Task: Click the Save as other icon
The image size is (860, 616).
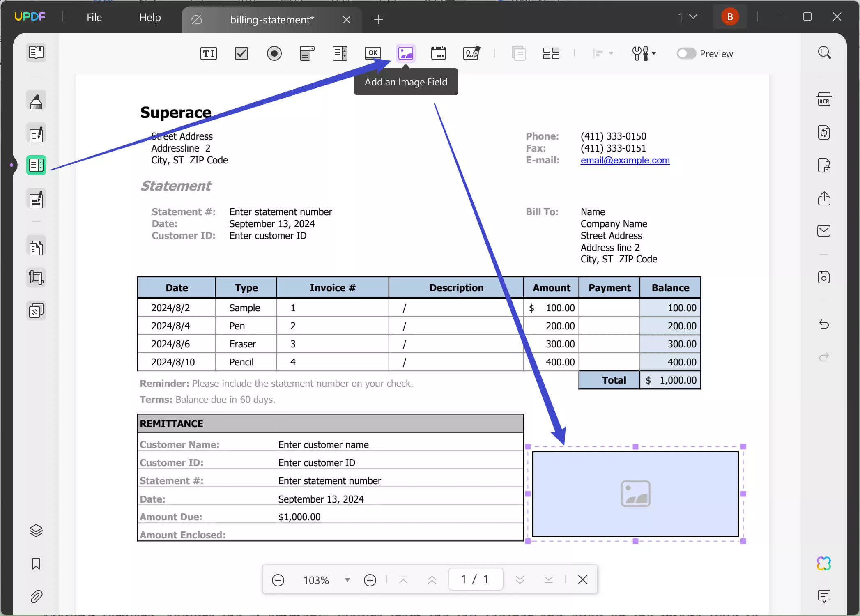Action: point(824,277)
